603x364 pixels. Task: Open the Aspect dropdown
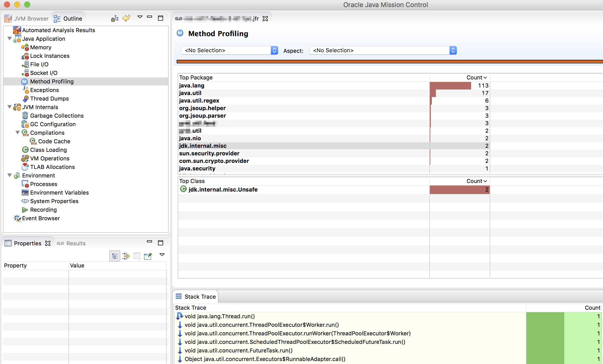tap(383, 50)
